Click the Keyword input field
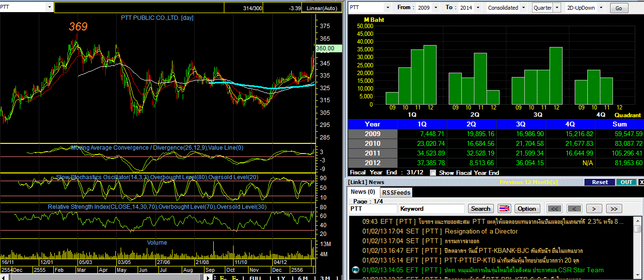 tap(432, 209)
